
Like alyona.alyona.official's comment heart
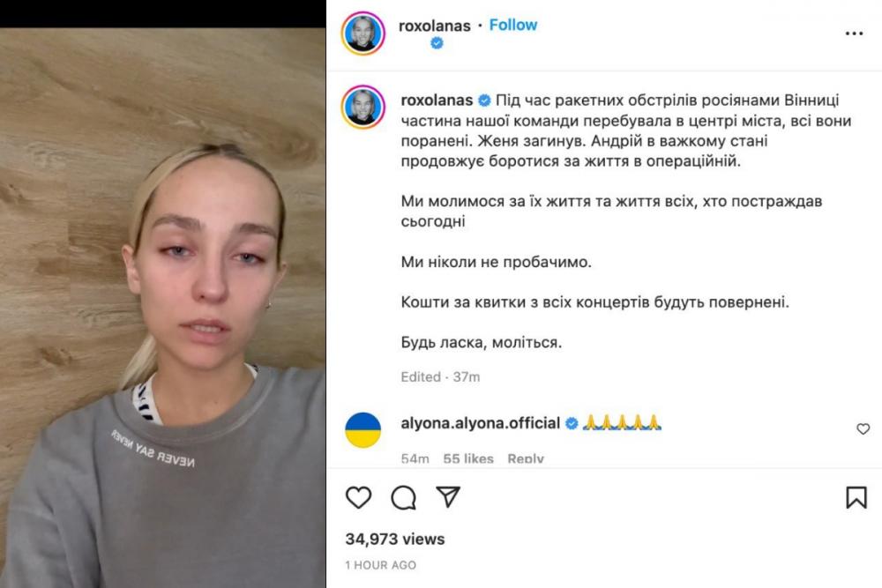[863, 429]
